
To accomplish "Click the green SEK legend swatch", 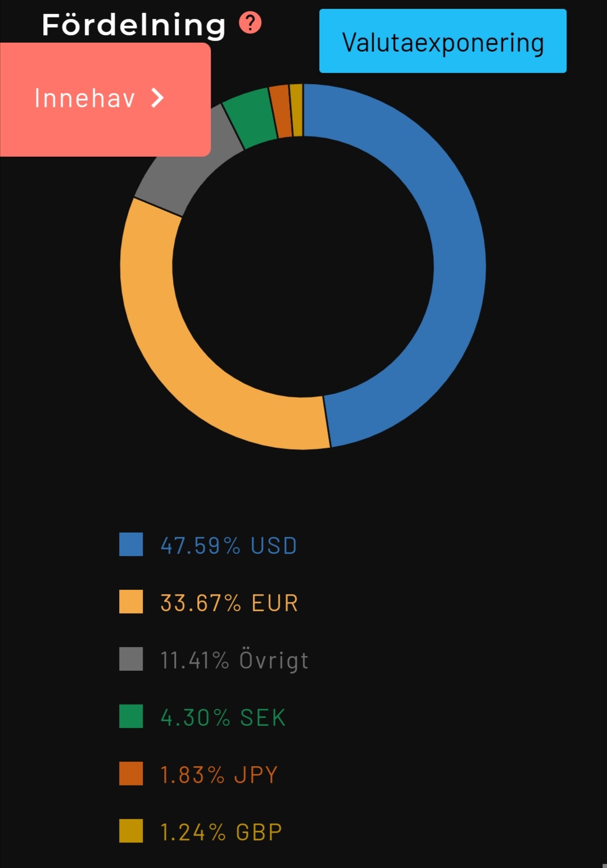I will coord(131,716).
